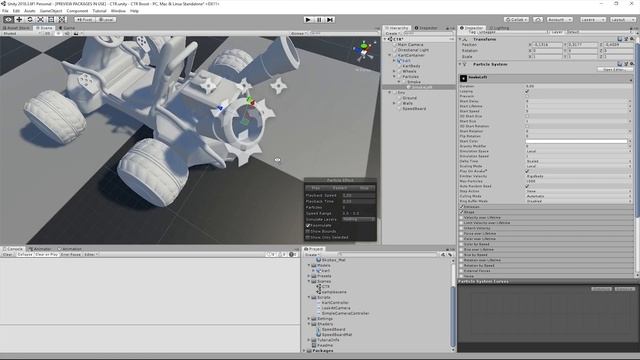The image size is (640, 360).
Task: Open the Collab dropdown
Action: pyautogui.click(x=516, y=20)
